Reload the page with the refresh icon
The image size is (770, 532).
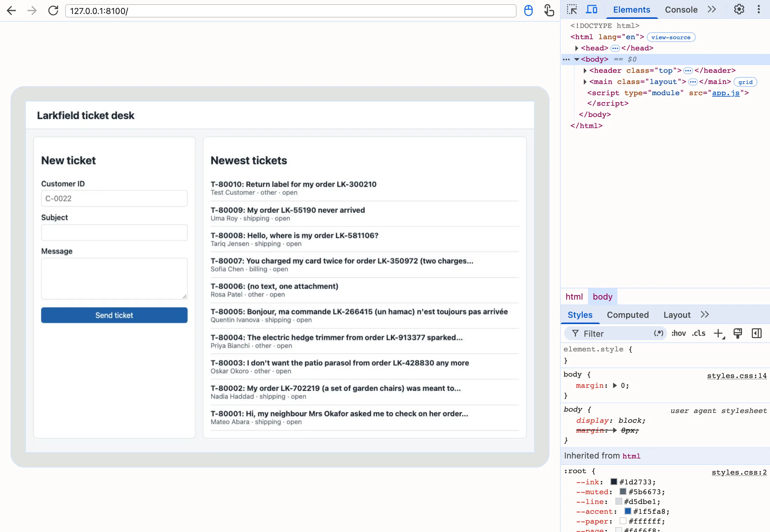point(53,10)
